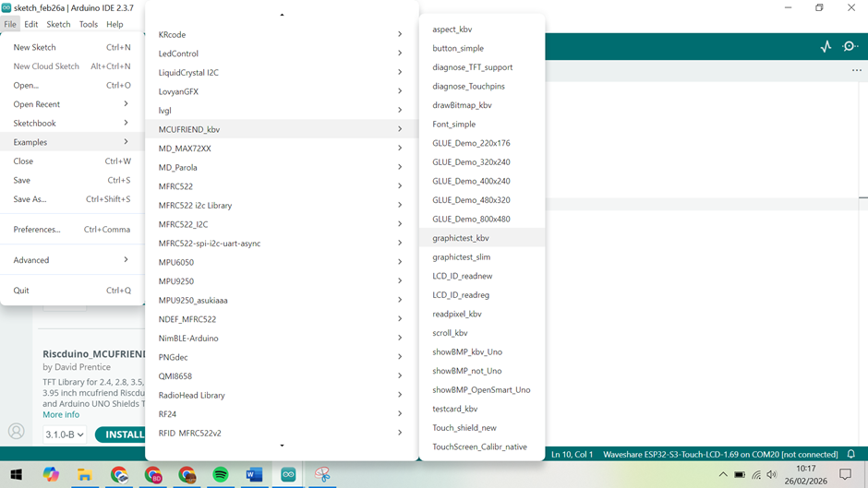The width and height of the screenshot is (868, 488).
Task: Launch Microsoft Word from taskbar
Action: [255, 474]
